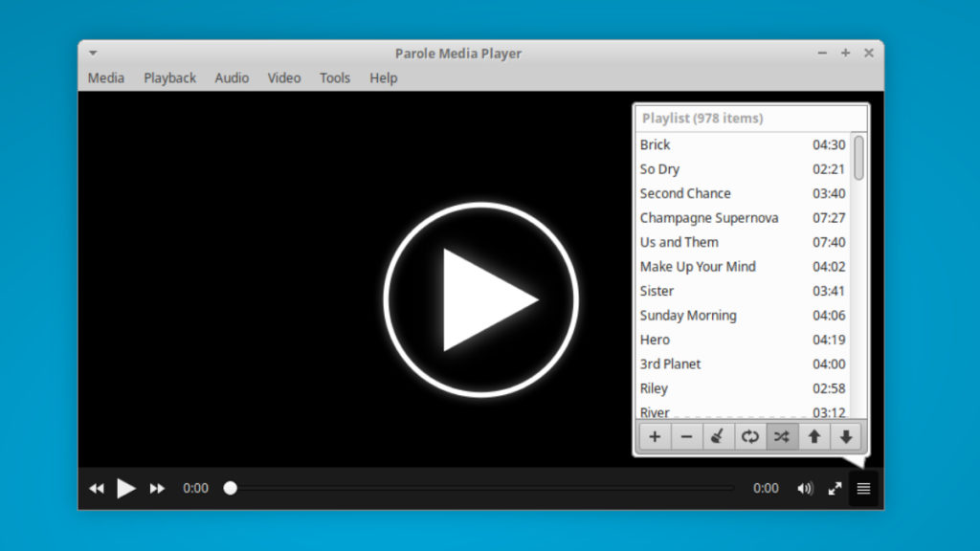
Task: Click the playlist vertical scrollbar
Action: pyautogui.click(x=858, y=158)
